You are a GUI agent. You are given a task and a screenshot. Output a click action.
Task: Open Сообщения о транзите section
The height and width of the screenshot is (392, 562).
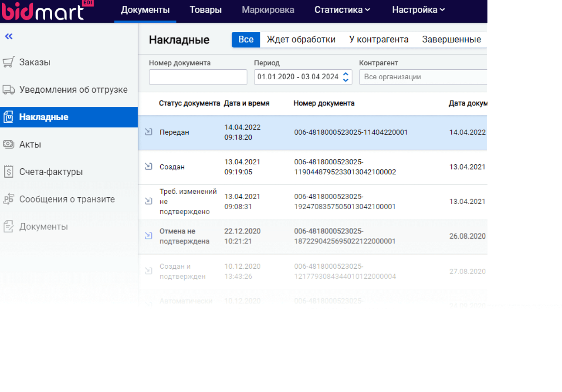coord(67,199)
